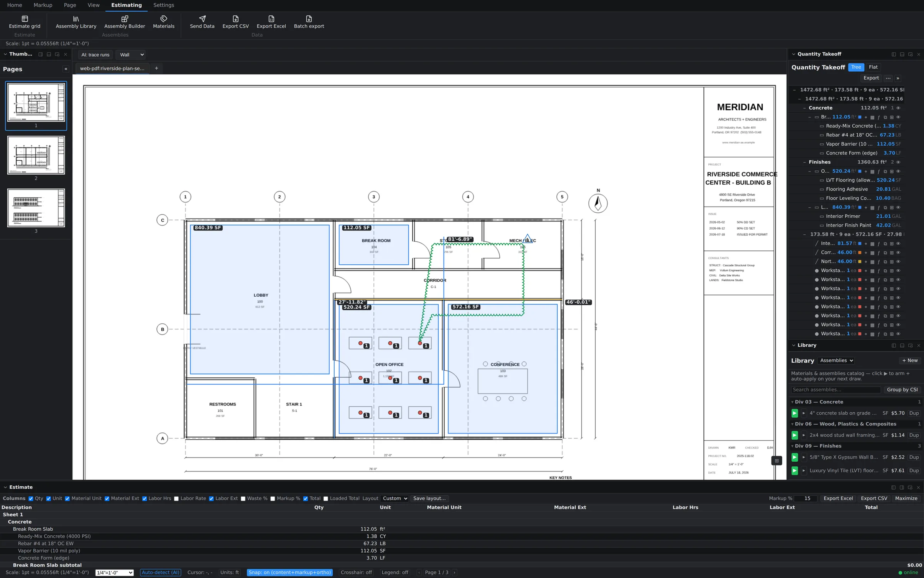Click the floating grid button on the drawing
Viewport: 924px width, 578px height.
pos(777,460)
